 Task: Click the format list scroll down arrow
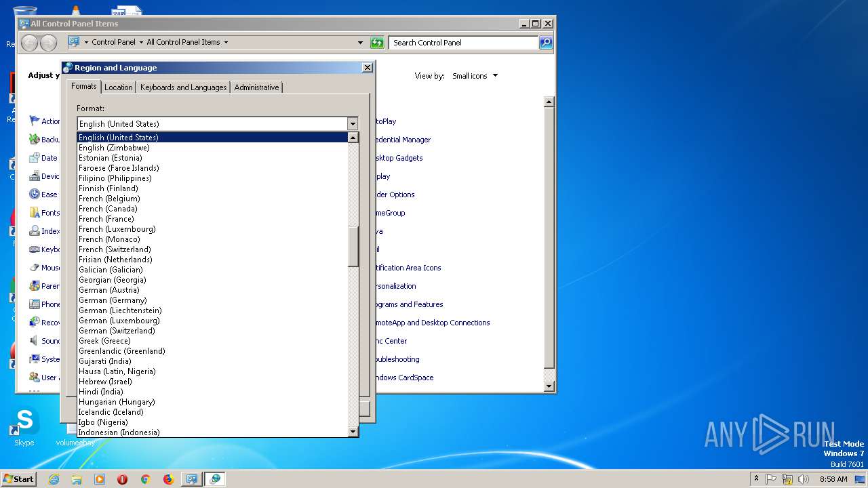coord(353,432)
